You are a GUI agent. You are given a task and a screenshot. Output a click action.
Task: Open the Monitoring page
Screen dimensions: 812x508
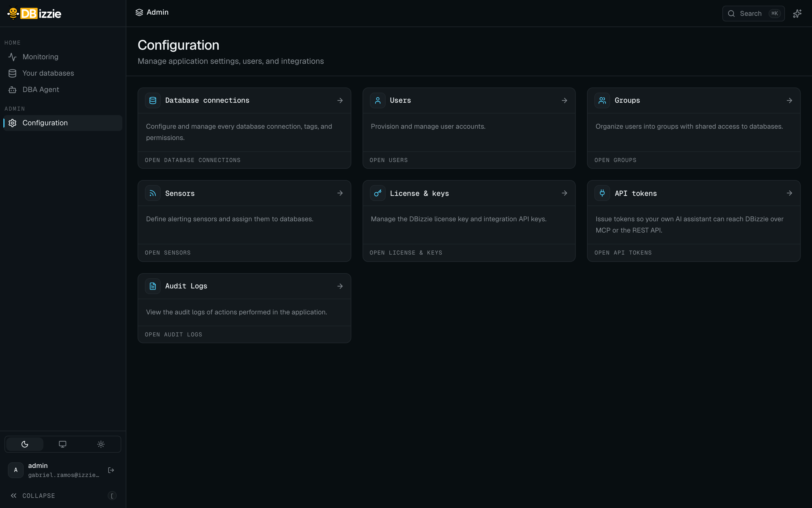pyautogui.click(x=63, y=57)
